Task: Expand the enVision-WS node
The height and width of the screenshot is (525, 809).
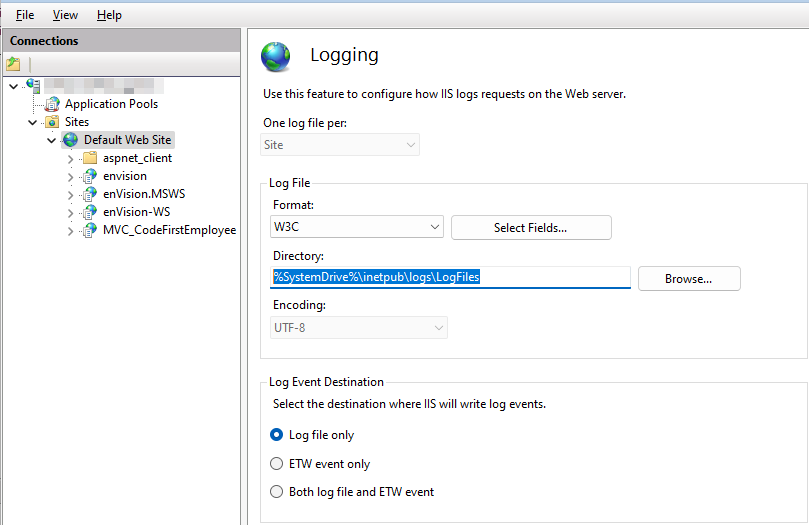Action: pyautogui.click(x=71, y=213)
